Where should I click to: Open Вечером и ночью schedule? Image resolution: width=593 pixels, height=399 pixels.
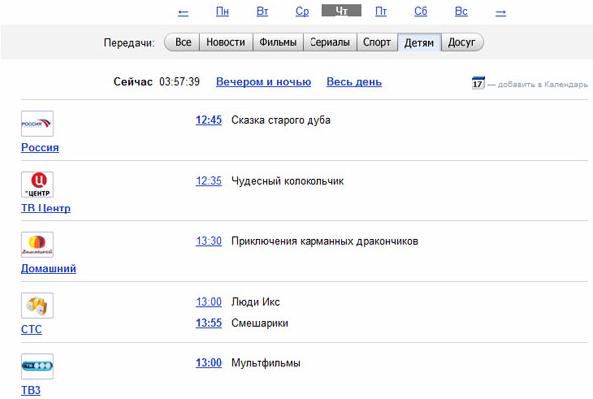click(264, 82)
